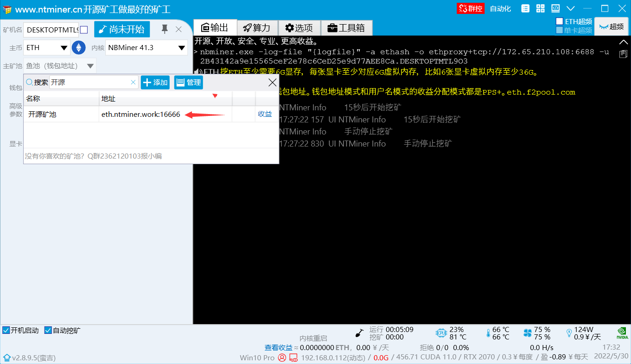Switch to the 选项 options tab
Viewport: 631px width, 364px height.
pos(299,28)
